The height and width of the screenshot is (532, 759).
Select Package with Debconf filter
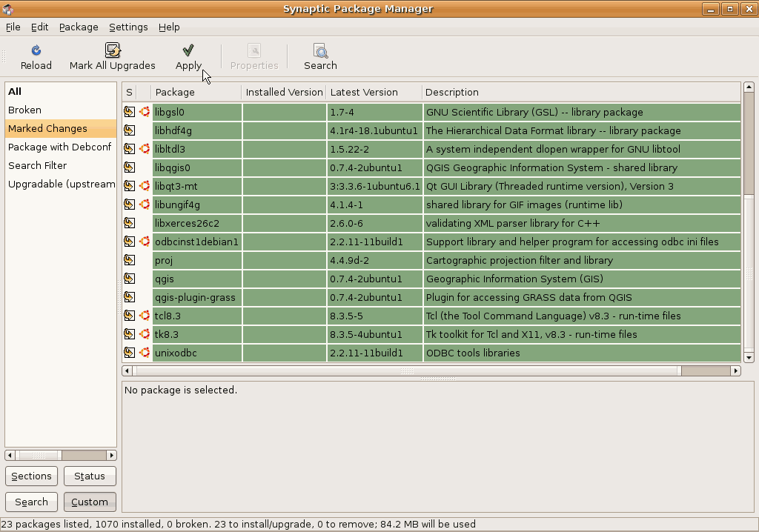click(61, 147)
